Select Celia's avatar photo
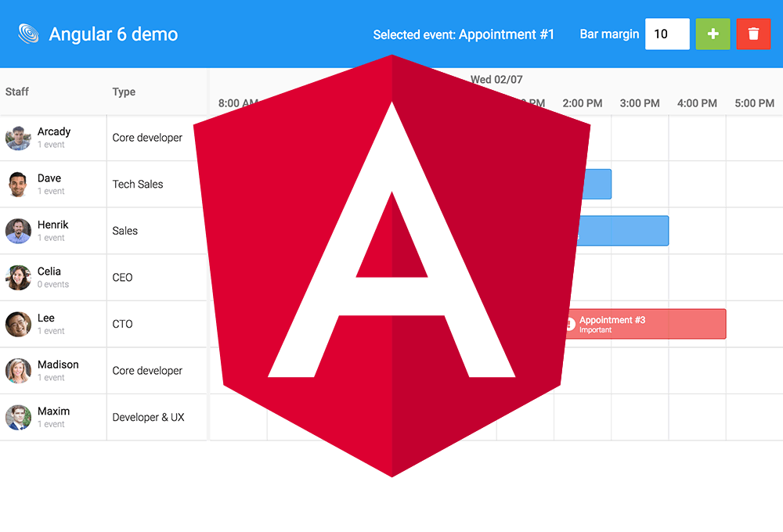The width and height of the screenshot is (783, 532). 19,278
